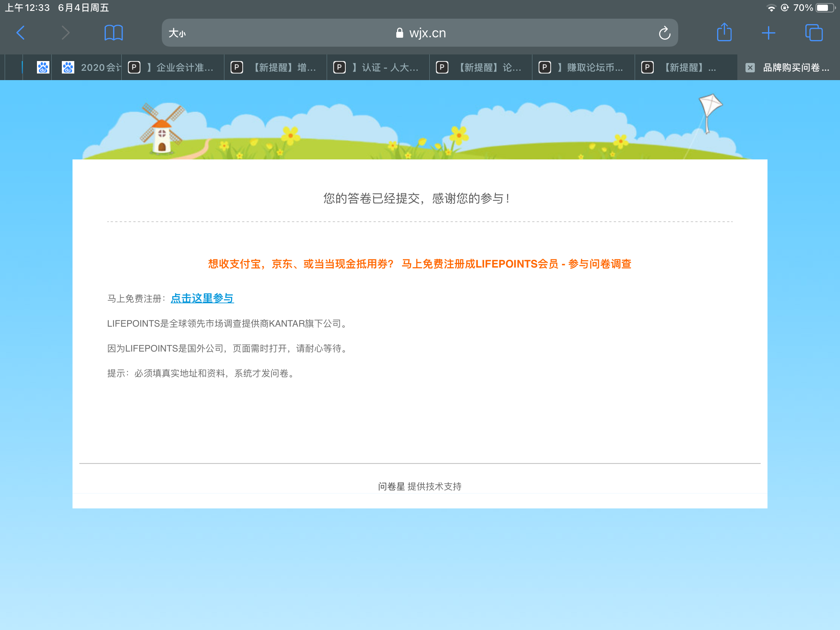Open the bookmarks book icon

click(x=114, y=33)
